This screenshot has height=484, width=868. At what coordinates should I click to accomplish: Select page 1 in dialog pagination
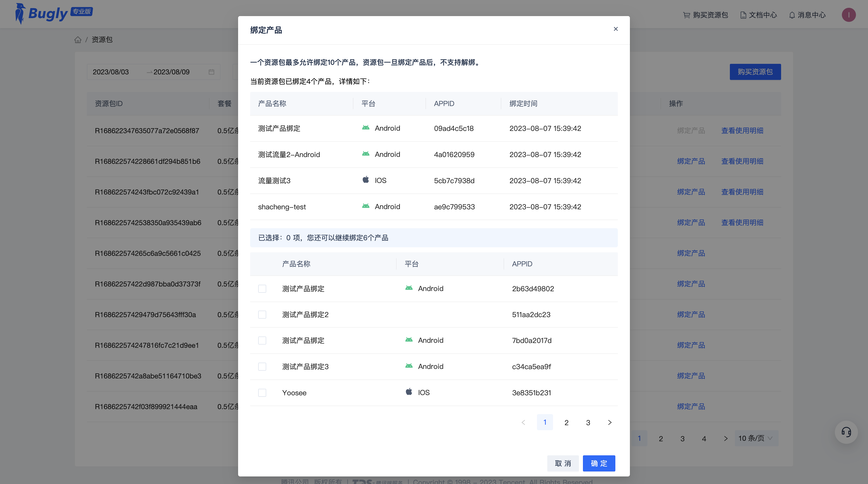(545, 422)
